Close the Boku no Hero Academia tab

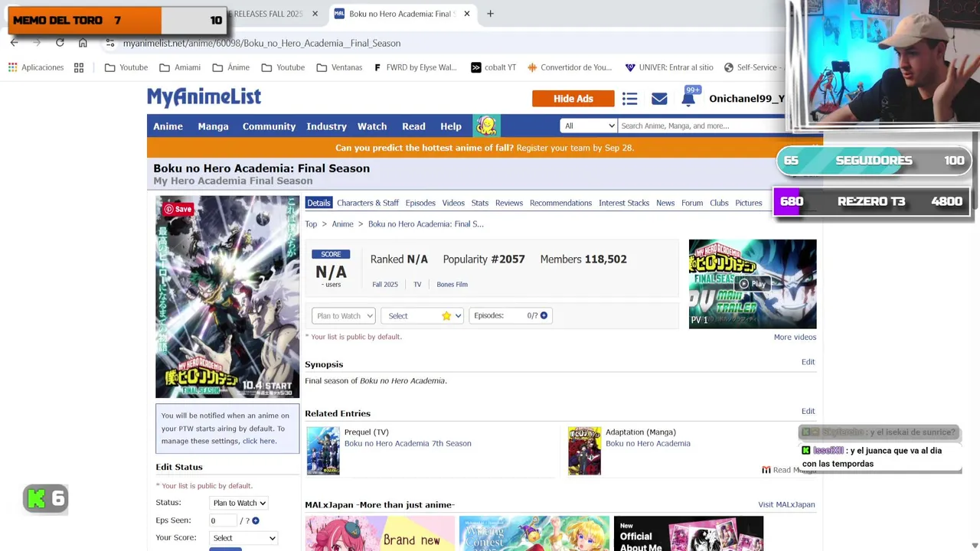click(466, 14)
